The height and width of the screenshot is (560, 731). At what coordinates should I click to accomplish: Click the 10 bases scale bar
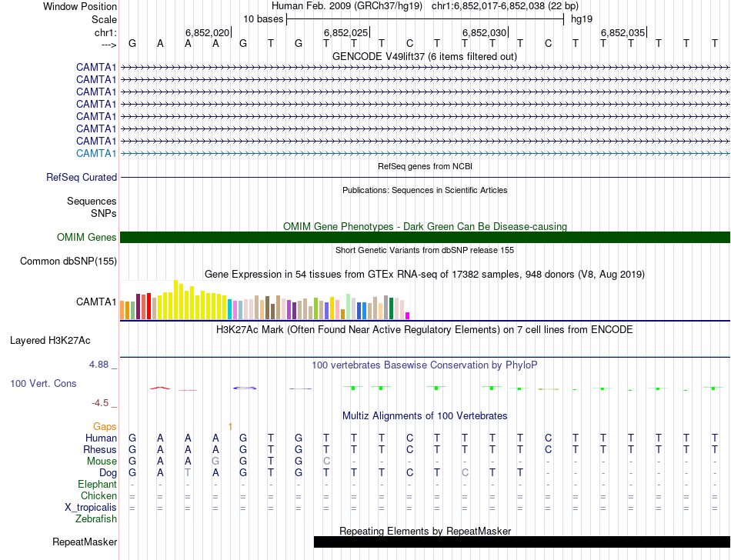click(x=425, y=18)
